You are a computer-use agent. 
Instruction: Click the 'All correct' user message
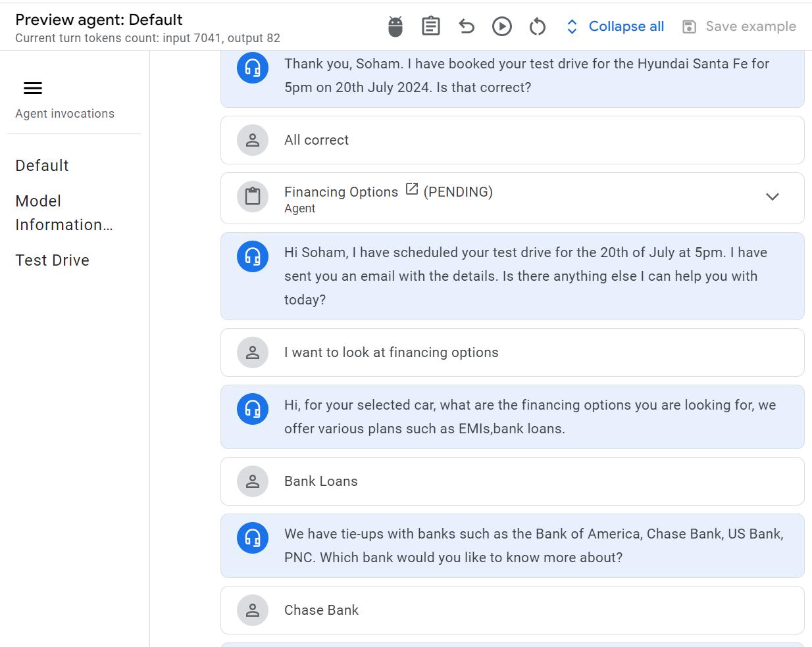tap(512, 140)
